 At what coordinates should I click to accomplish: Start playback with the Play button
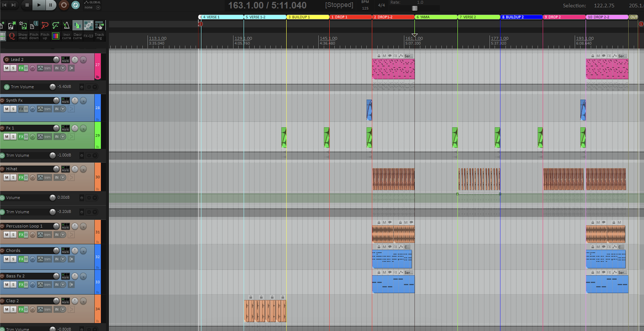coord(39,5)
